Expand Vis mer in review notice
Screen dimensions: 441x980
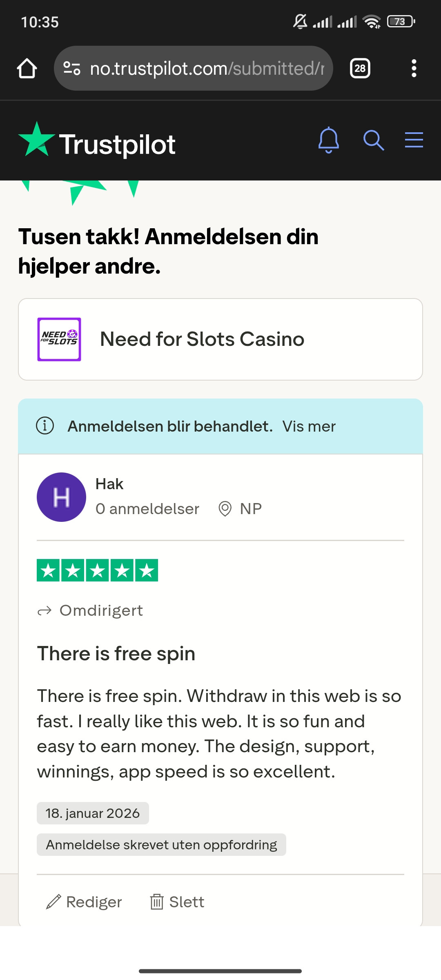pyautogui.click(x=309, y=426)
